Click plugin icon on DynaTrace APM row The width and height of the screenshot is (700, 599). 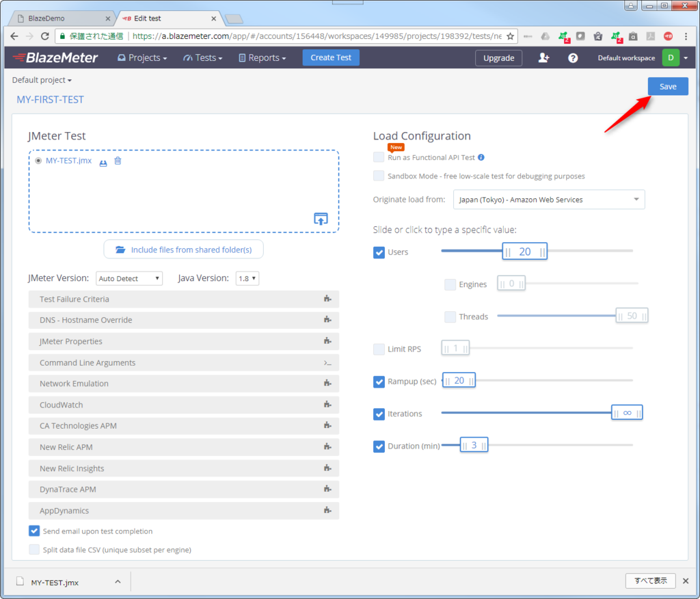click(x=327, y=489)
